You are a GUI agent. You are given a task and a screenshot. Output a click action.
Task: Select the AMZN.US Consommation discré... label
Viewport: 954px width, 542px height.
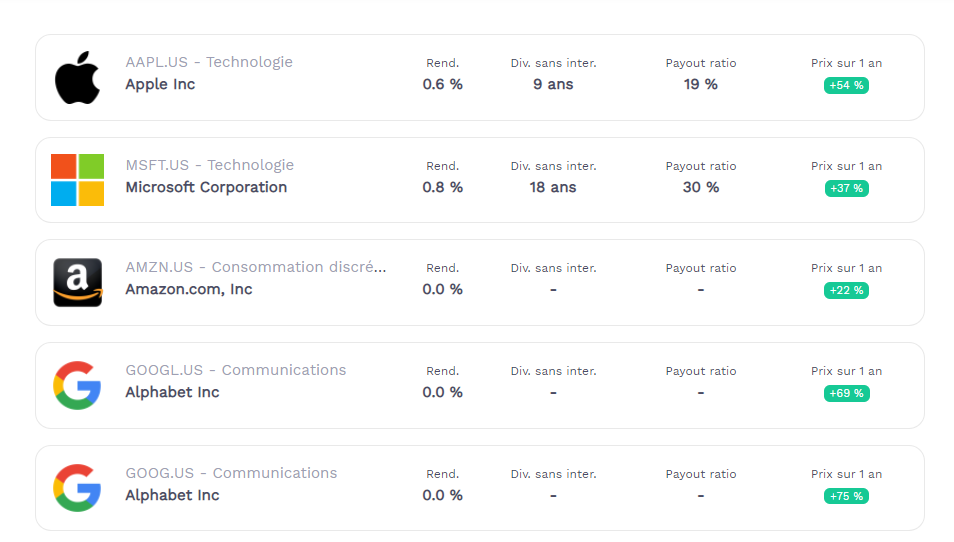[256, 267]
